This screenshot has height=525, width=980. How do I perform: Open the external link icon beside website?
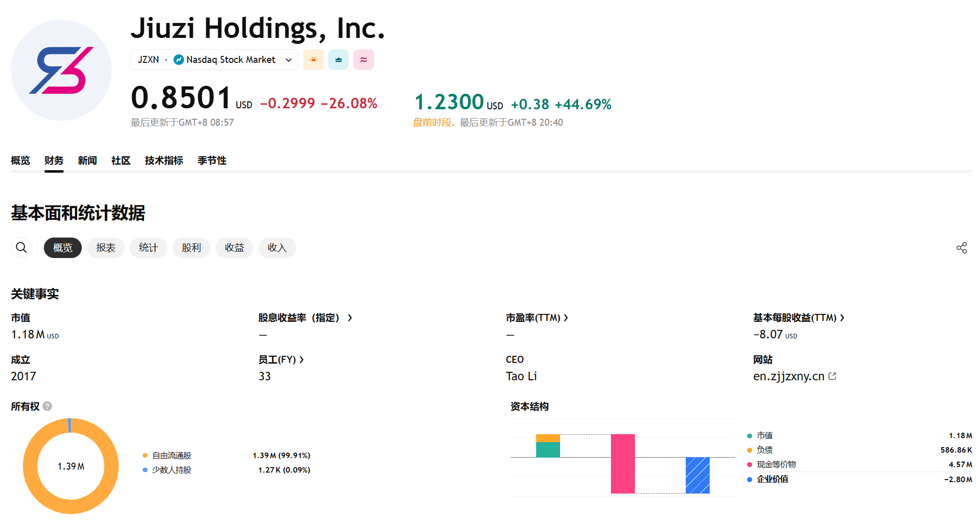[x=832, y=376]
